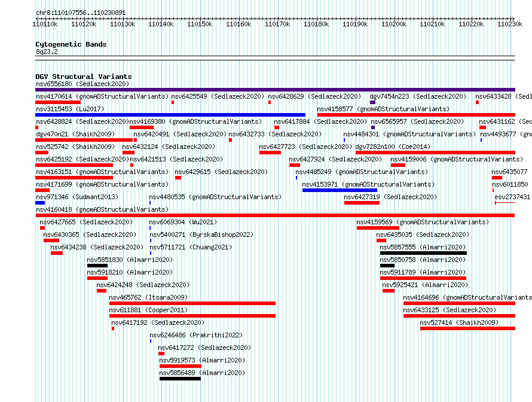This screenshot has height=402, width=532.
Task: Select the red nsv4170614 variant bar
Action: coord(58,102)
